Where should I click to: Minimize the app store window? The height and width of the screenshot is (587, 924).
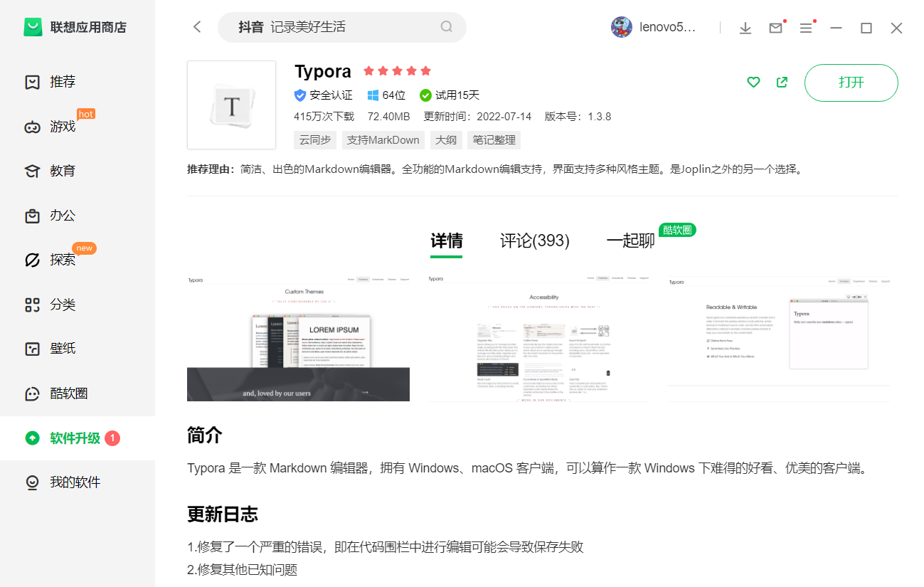pyautogui.click(x=837, y=28)
